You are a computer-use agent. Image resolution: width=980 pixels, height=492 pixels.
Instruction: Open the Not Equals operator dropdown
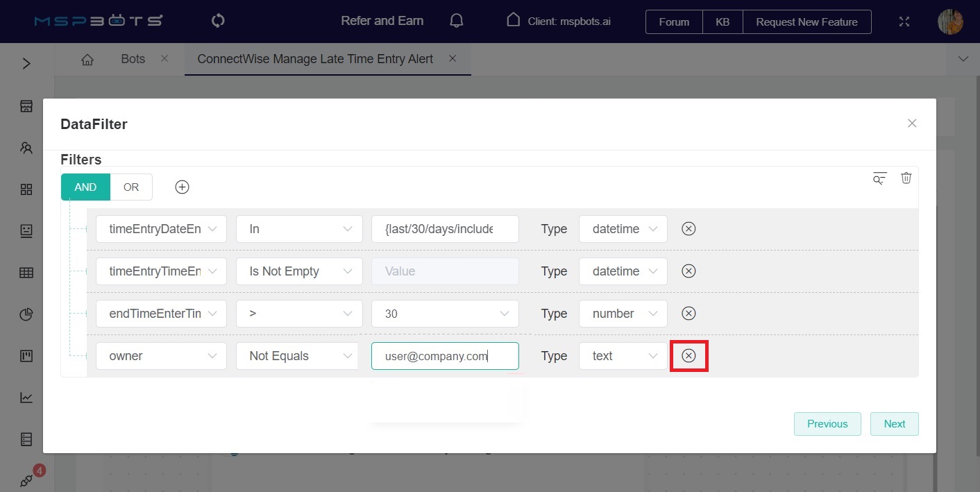click(298, 356)
